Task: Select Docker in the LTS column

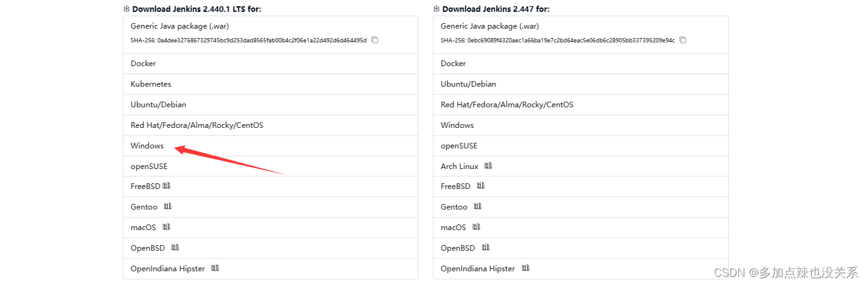Action: tap(143, 64)
